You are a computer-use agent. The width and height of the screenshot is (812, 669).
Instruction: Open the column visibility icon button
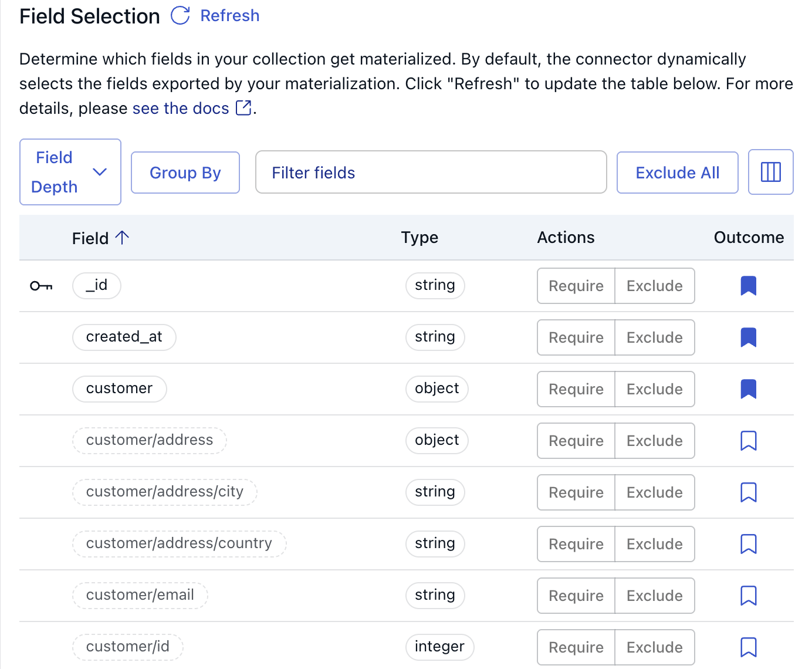coord(771,172)
